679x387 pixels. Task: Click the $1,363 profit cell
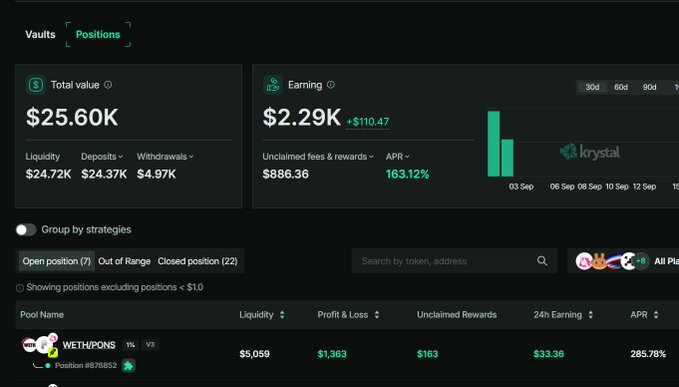pyautogui.click(x=332, y=354)
